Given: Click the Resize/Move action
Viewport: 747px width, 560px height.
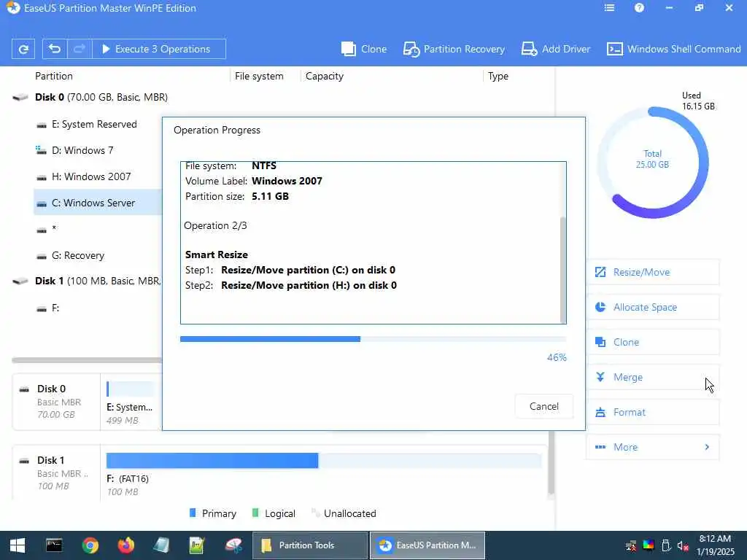Looking at the screenshot, I should tap(653, 273).
